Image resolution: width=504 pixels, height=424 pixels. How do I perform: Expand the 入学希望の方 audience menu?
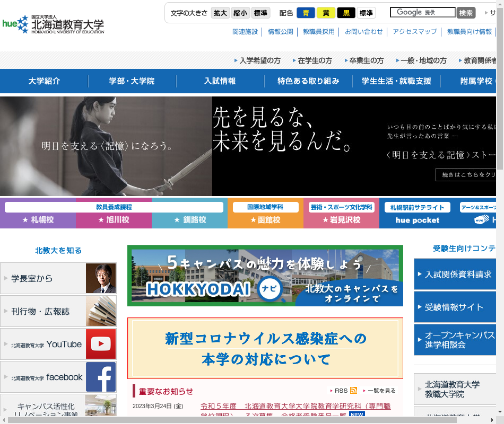pos(259,60)
